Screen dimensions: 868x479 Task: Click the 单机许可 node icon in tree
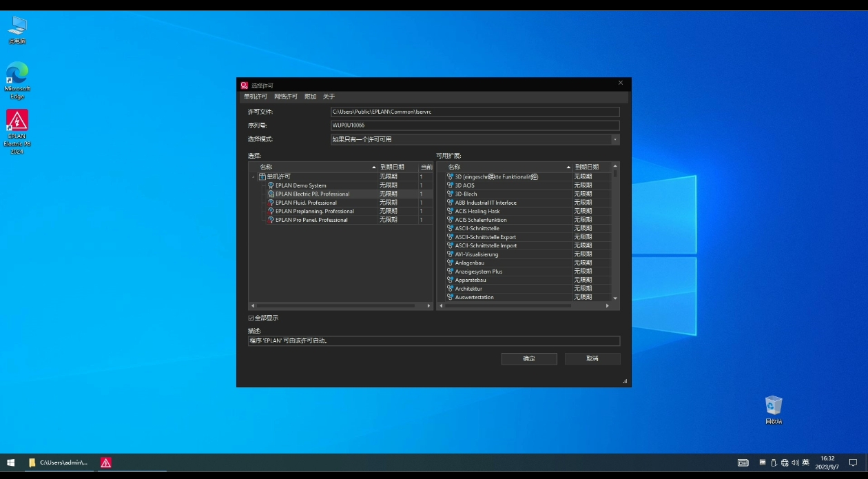tap(262, 176)
